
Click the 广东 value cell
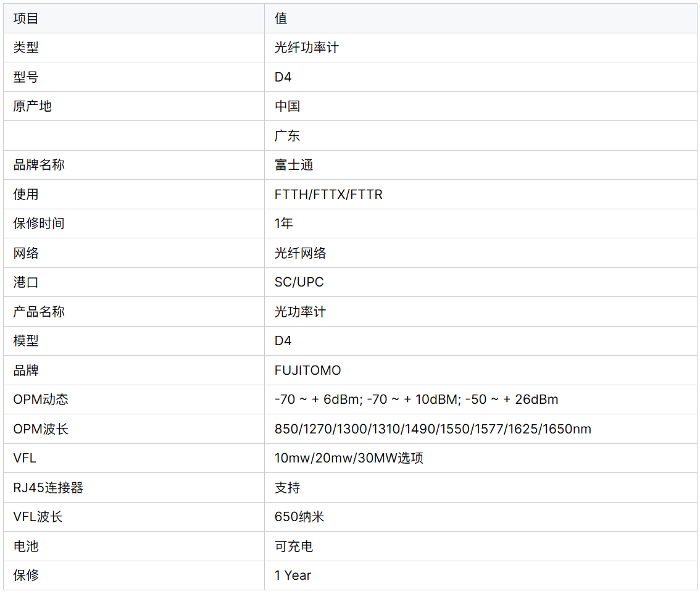[287, 136]
